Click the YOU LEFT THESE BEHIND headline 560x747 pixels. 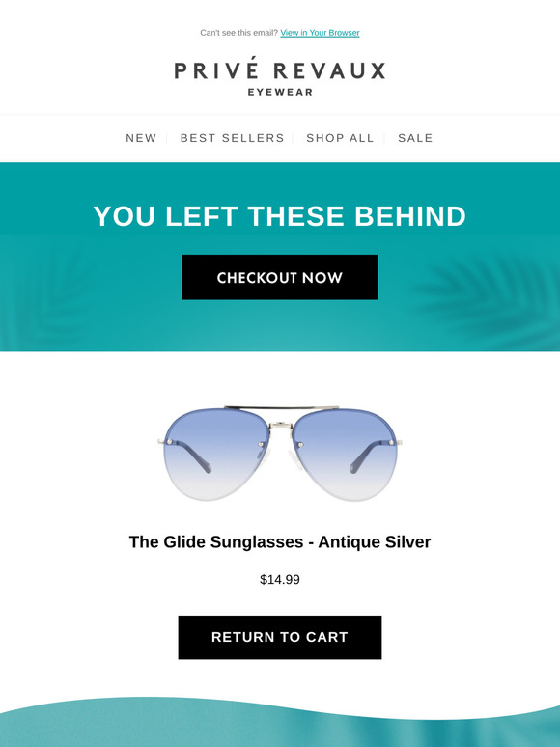tap(280, 216)
